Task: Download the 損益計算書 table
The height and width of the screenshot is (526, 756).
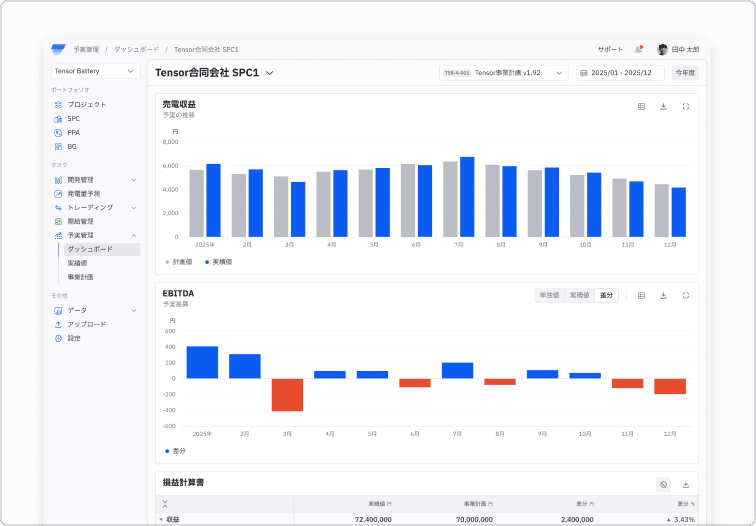Action: coord(686,484)
